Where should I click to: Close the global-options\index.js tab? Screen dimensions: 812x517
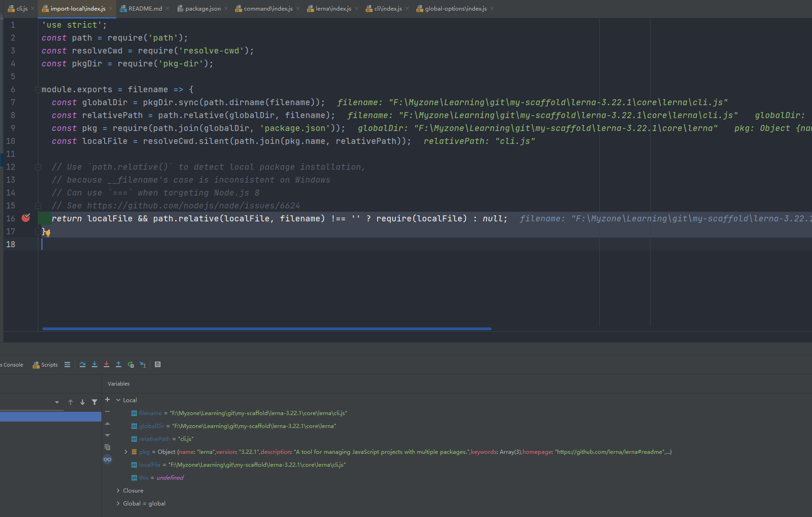[x=492, y=9]
